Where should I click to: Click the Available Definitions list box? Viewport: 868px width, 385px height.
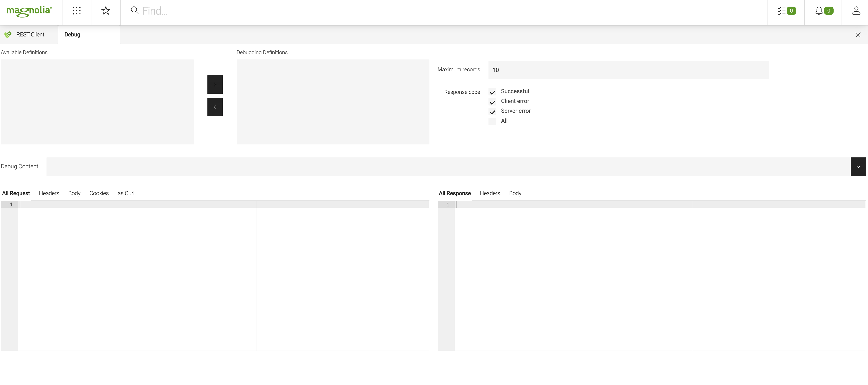(97, 102)
